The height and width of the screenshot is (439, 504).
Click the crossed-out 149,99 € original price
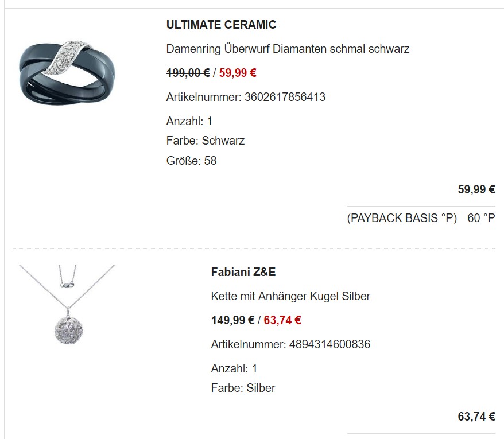[232, 320]
